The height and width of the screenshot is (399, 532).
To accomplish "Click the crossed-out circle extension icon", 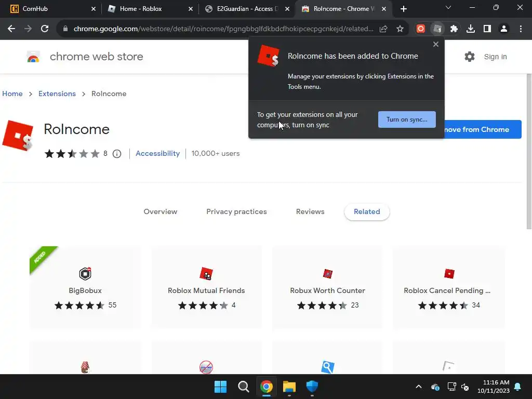I will (206, 367).
